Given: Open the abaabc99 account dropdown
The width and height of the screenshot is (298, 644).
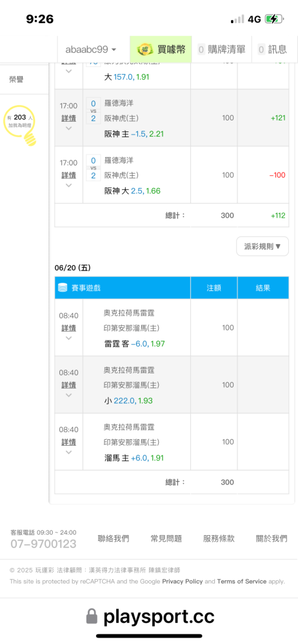Looking at the screenshot, I should [x=91, y=50].
